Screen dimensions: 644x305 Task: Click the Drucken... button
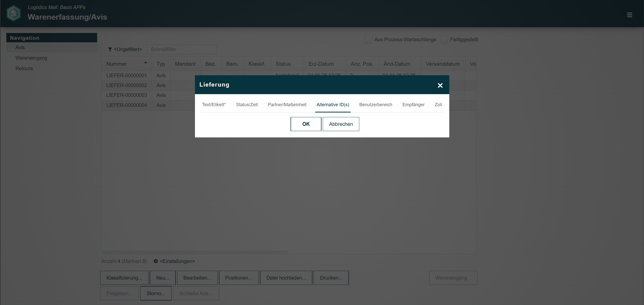(x=331, y=278)
